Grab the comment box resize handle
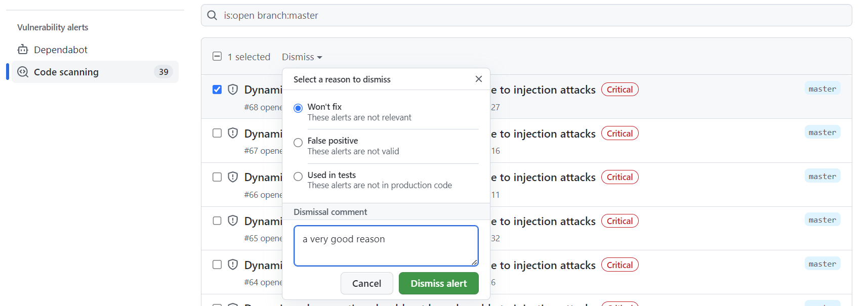Viewport: 868px width, 306px height. (474, 262)
